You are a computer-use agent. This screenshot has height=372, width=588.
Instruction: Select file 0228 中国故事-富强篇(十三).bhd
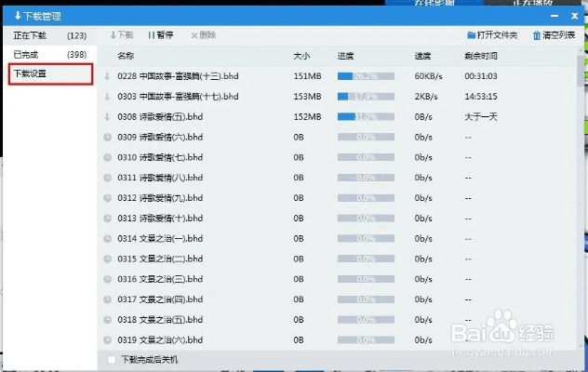coord(178,76)
